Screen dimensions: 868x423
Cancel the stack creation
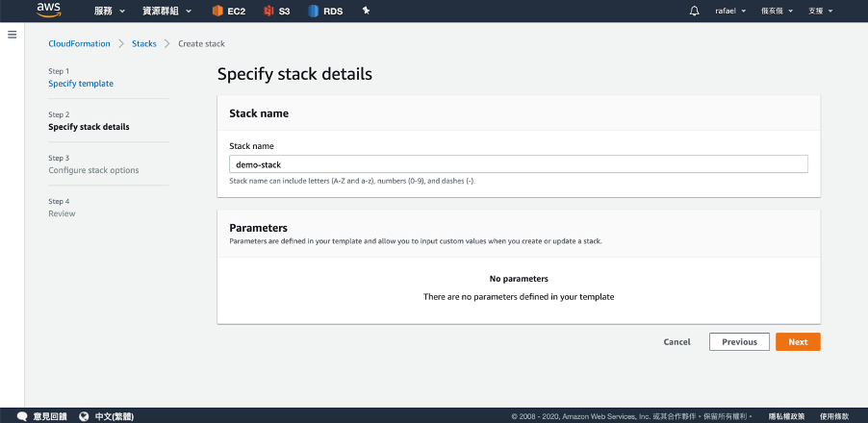point(677,341)
